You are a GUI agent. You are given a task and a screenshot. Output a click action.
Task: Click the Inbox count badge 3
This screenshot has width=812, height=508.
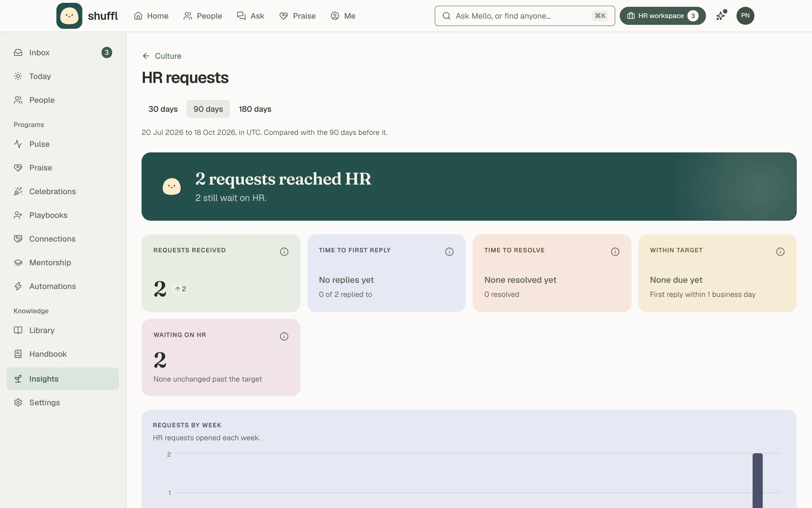click(x=106, y=52)
